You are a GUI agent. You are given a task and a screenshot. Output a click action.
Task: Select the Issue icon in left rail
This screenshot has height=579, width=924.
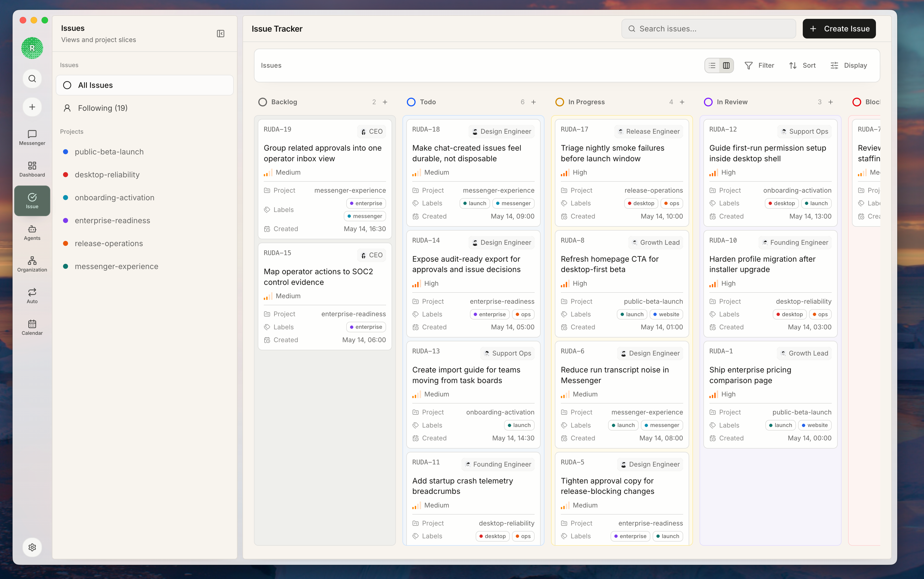click(32, 201)
